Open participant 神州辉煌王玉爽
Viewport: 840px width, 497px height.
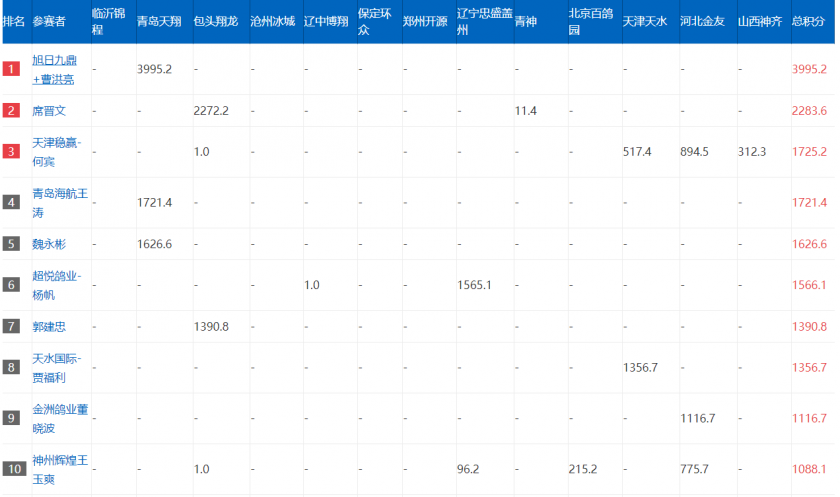point(60,469)
